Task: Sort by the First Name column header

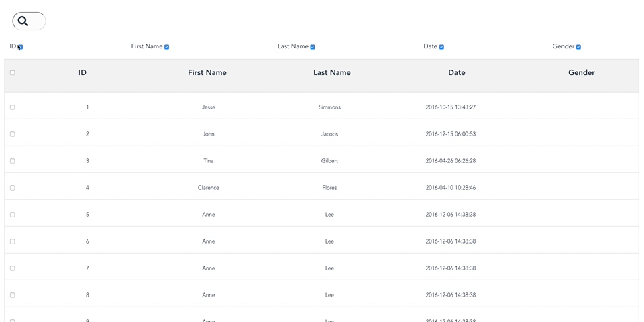Action: tap(207, 72)
